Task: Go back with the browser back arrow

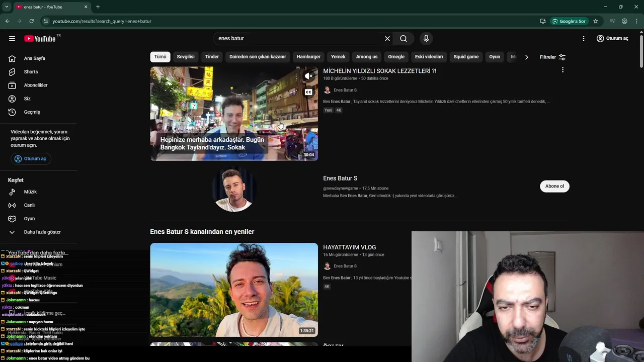Action: click(7, 21)
